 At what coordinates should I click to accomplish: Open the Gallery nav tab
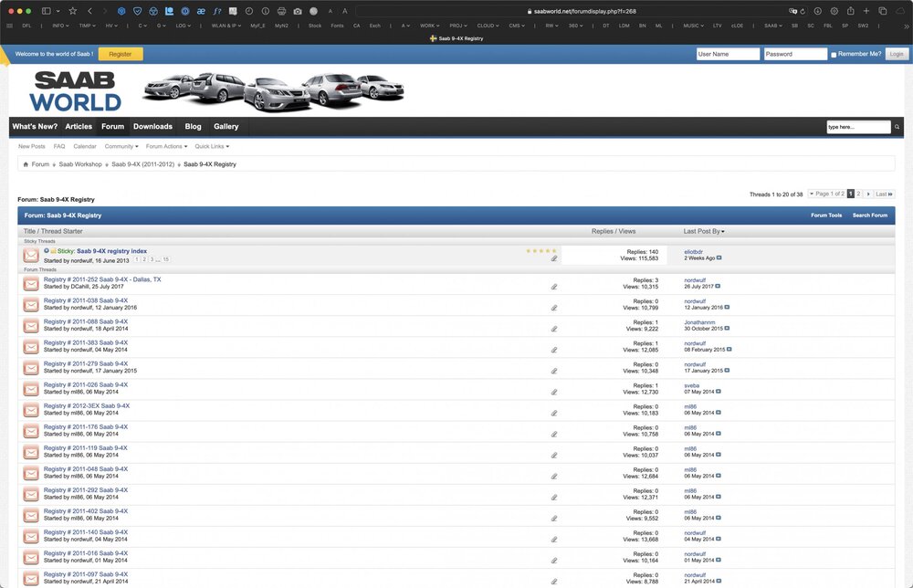tap(226, 126)
